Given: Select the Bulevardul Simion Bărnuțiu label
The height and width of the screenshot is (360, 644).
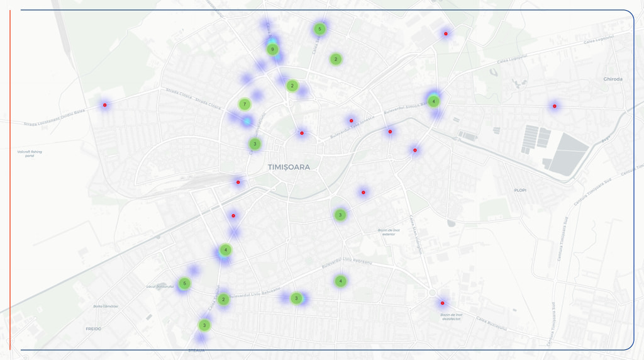Looking at the screenshot, I should pos(406,108).
